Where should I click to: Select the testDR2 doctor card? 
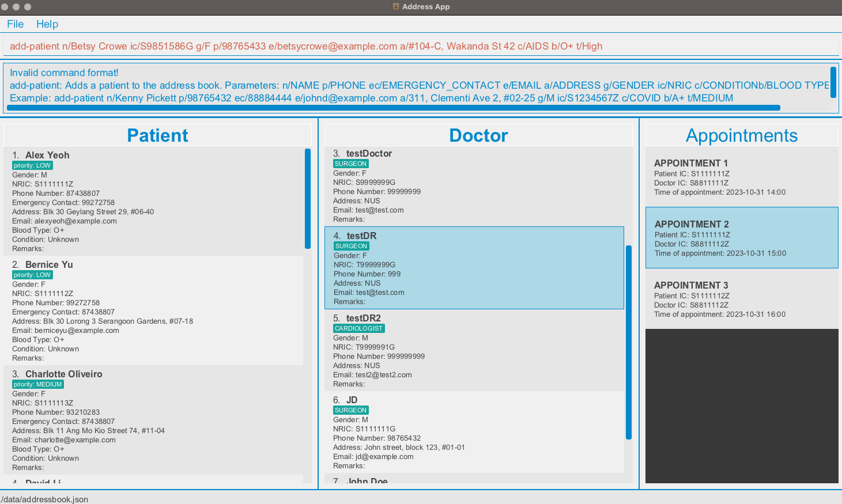[x=474, y=350]
